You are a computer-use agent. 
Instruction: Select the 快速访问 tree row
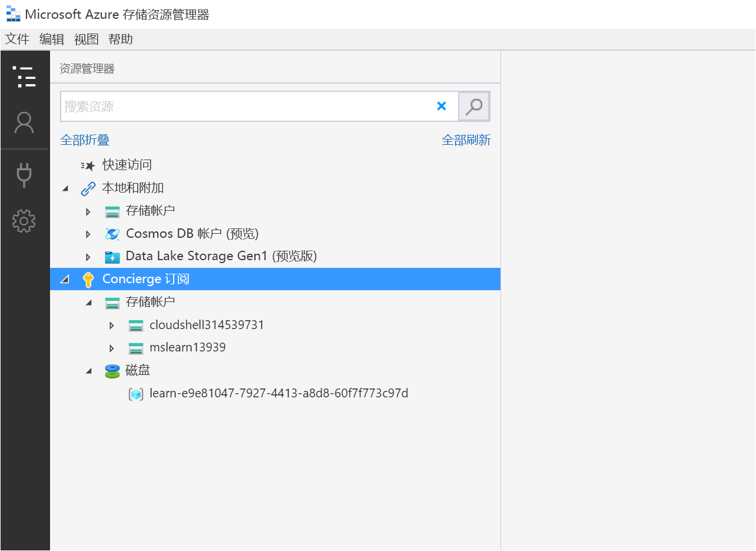(275, 165)
